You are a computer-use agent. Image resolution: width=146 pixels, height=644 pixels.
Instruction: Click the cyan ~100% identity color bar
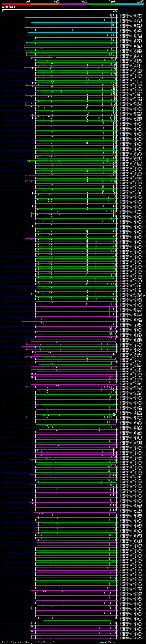pyautogui.click(x=130, y=4)
